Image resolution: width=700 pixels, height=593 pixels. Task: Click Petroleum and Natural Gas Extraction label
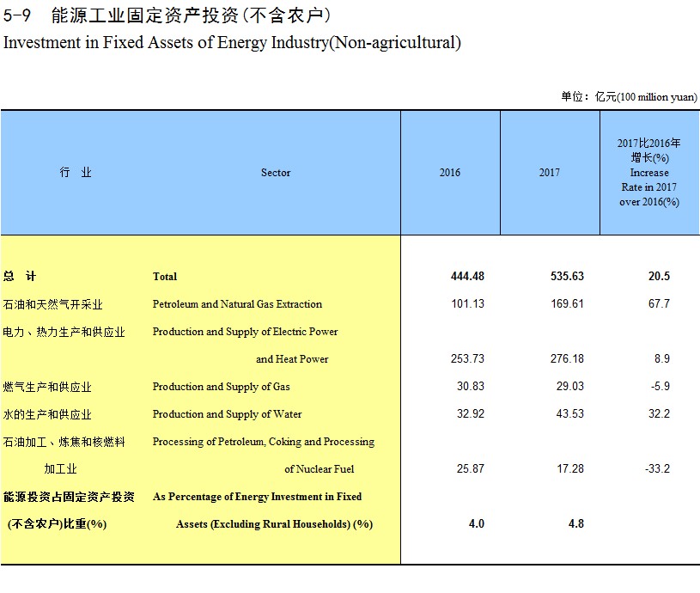point(237,304)
